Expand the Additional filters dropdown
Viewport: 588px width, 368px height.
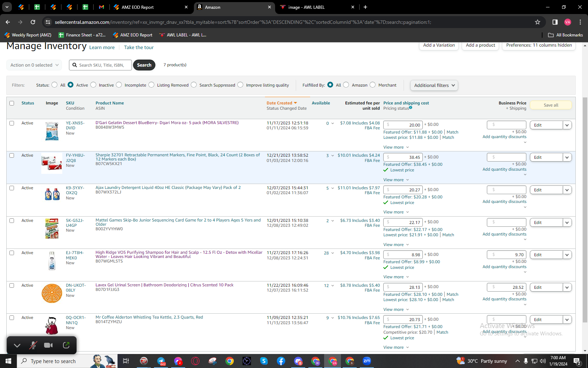tap(434, 85)
